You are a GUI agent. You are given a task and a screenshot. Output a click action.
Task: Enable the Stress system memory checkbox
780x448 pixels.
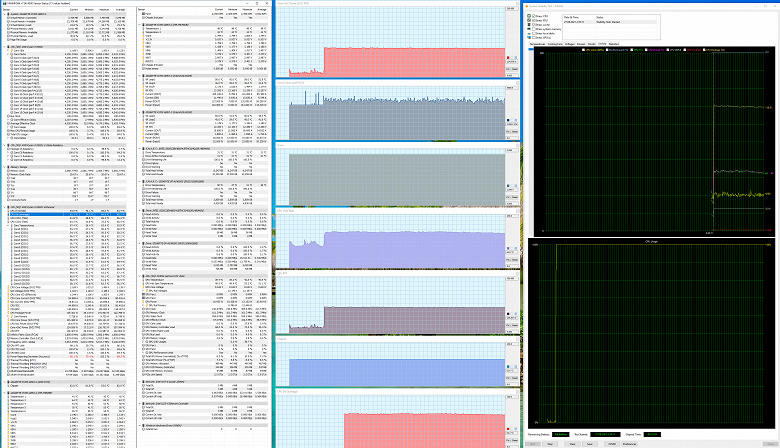pyautogui.click(x=534, y=29)
